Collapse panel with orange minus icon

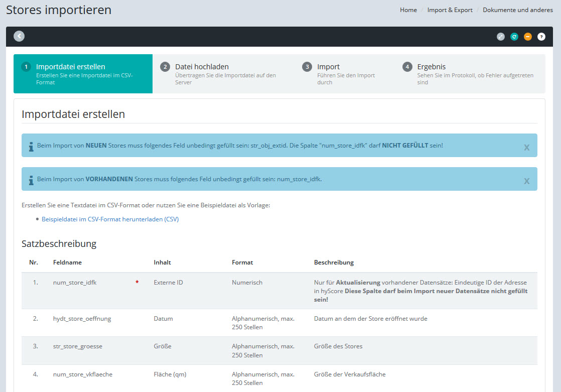pos(527,37)
